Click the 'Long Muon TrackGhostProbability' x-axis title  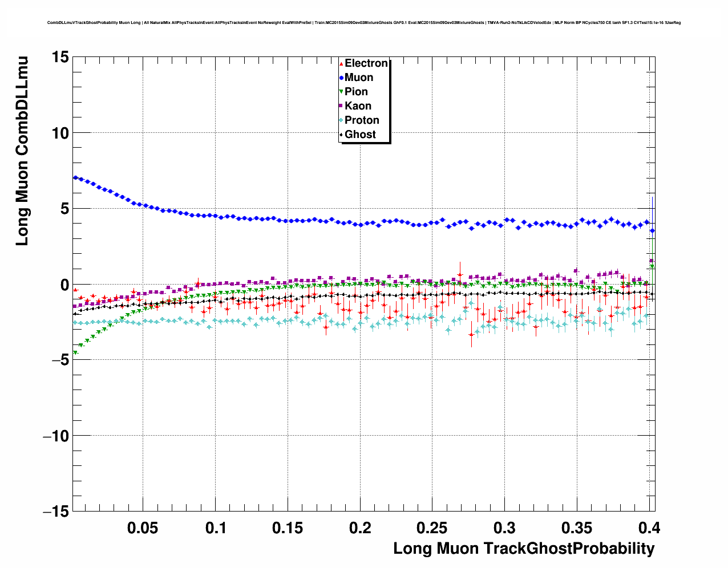coord(524,549)
